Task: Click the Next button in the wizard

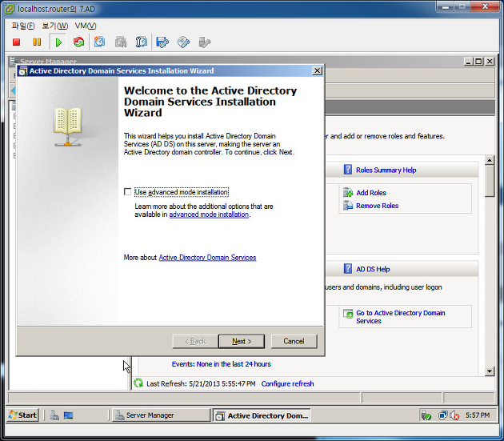Action: (x=242, y=341)
